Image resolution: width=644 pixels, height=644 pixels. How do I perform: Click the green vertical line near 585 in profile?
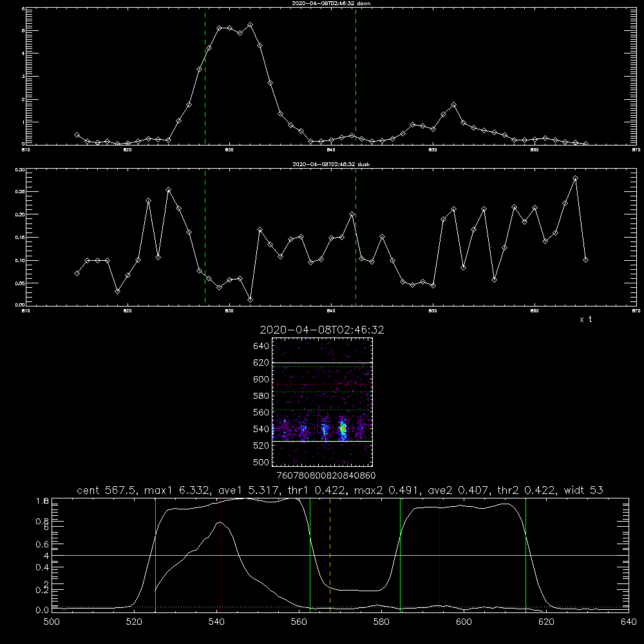pos(400,554)
